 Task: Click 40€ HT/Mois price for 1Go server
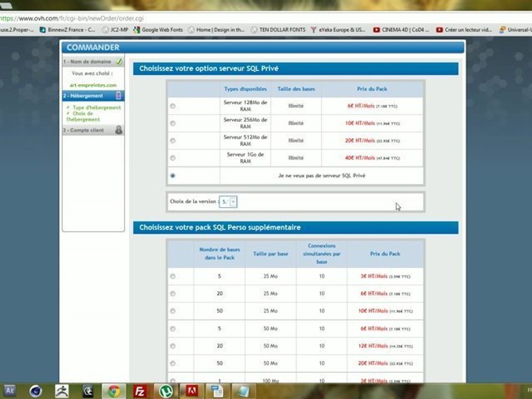360,158
